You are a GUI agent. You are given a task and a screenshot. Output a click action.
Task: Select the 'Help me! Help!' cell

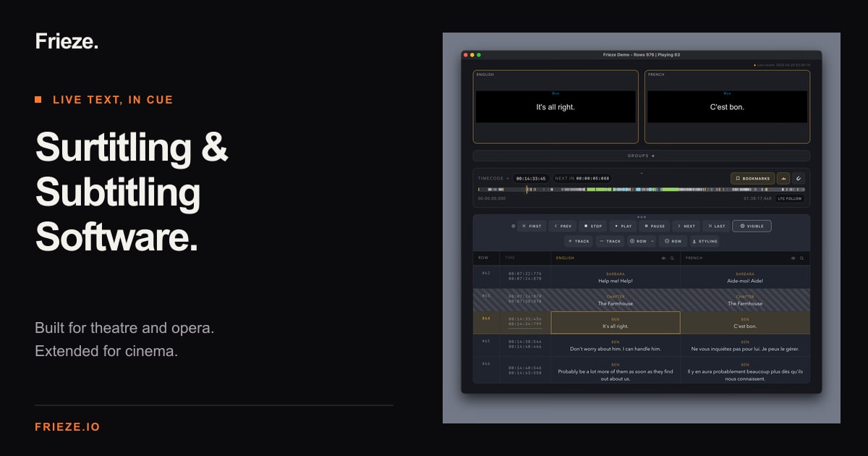coord(616,277)
